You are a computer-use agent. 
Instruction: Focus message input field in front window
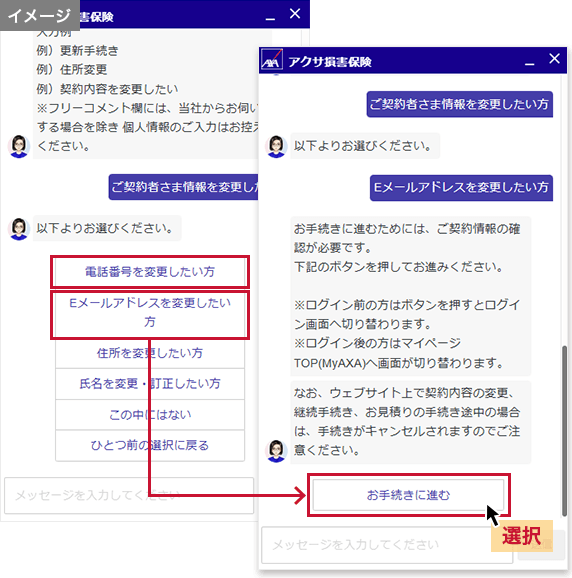[387, 545]
